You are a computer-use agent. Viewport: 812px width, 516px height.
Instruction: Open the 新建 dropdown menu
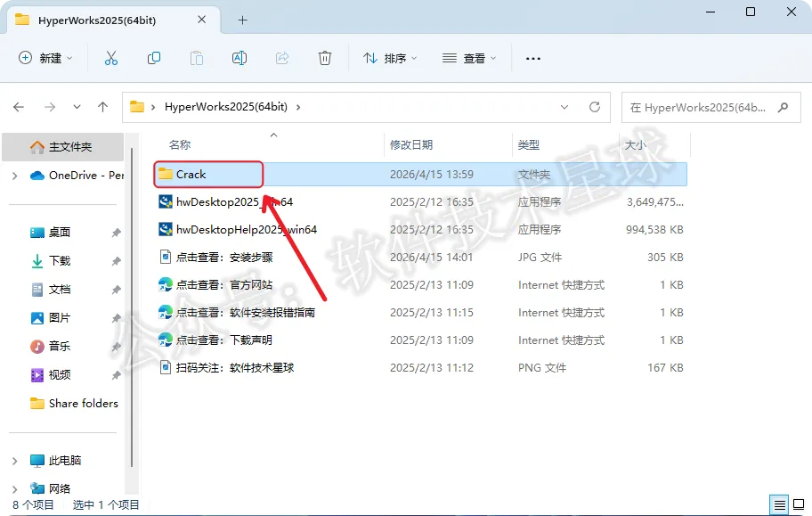point(45,58)
